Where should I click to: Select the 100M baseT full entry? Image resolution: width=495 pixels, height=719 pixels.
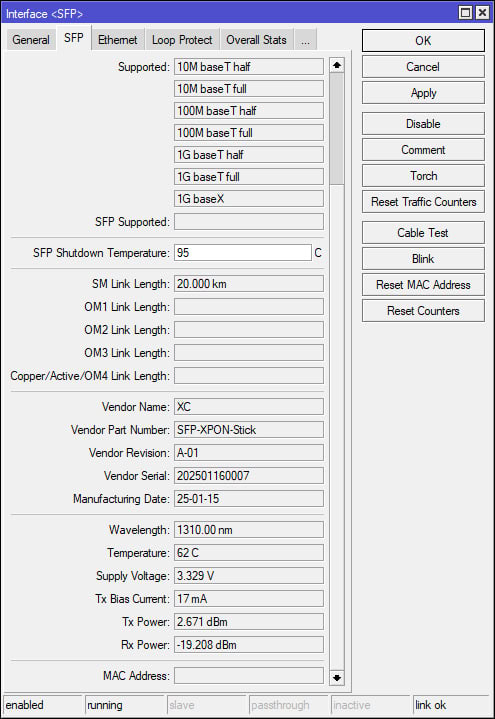coord(249,133)
